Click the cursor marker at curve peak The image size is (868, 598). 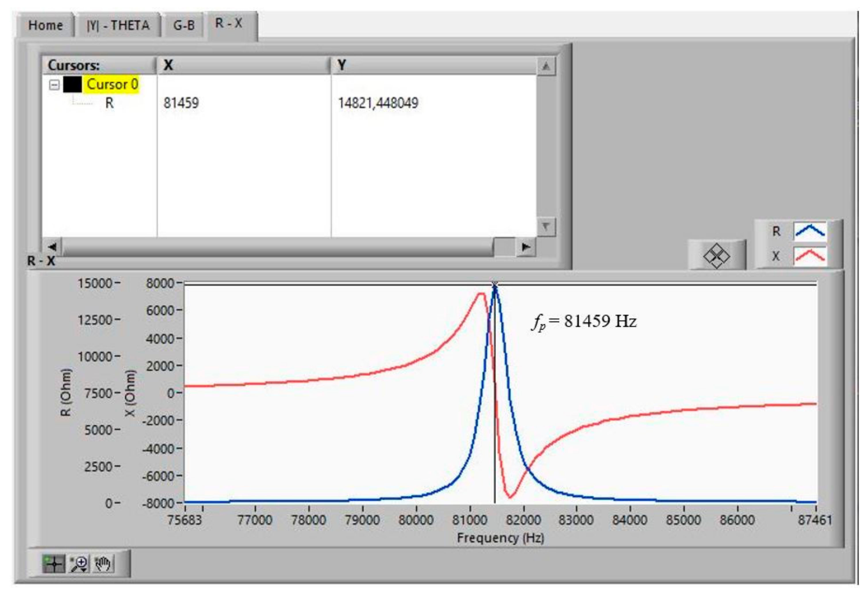495,285
